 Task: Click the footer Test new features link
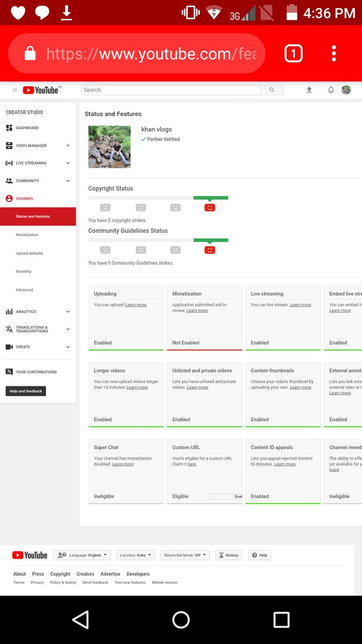130,582
